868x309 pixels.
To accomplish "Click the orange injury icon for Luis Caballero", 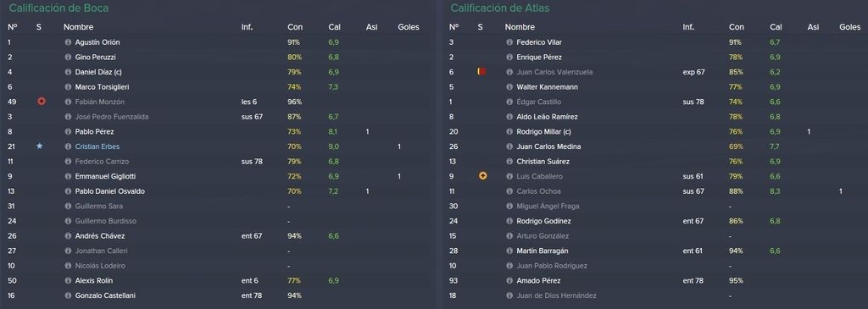I will [x=482, y=176].
